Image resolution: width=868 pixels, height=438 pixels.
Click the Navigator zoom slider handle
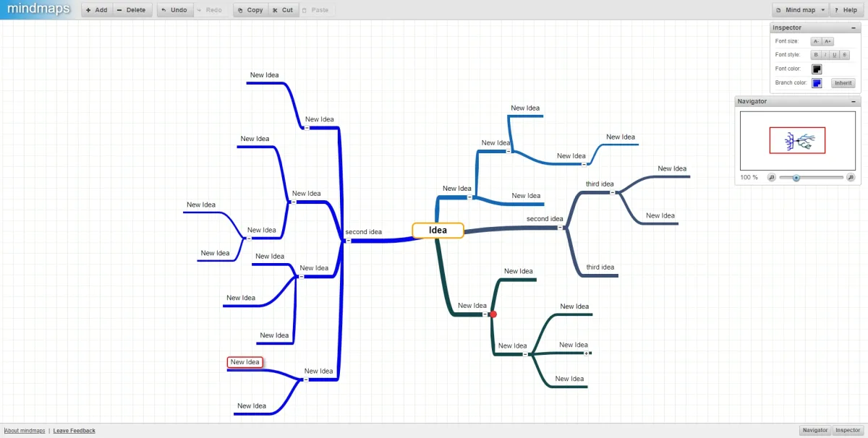click(796, 177)
